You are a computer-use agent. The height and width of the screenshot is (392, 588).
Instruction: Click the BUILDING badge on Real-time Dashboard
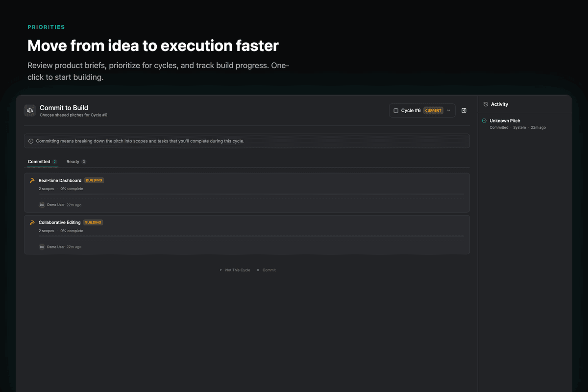(94, 180)
